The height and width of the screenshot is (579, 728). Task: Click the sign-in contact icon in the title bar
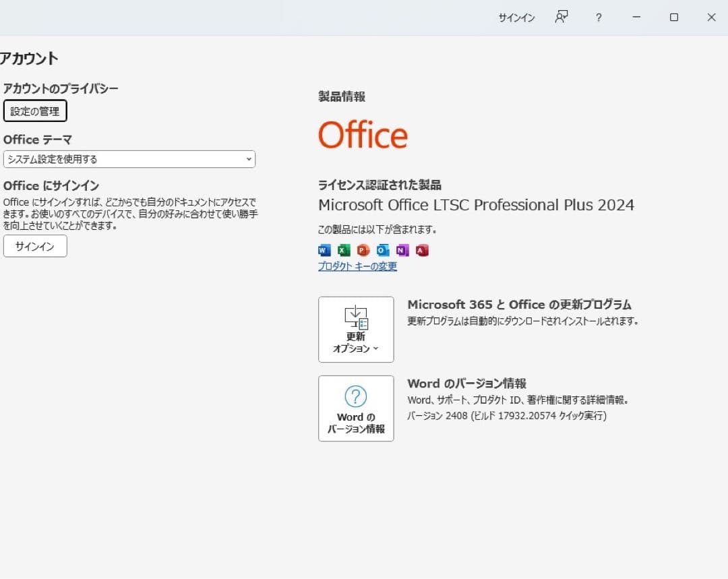(x=561, y=17)
